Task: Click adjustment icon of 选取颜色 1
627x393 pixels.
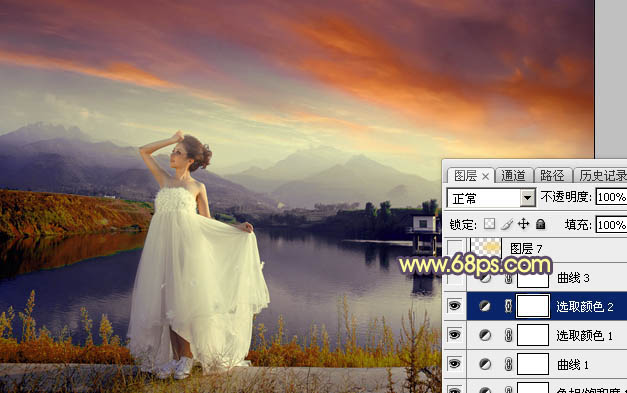Action: pyautogui.click(x=485, y=335)
